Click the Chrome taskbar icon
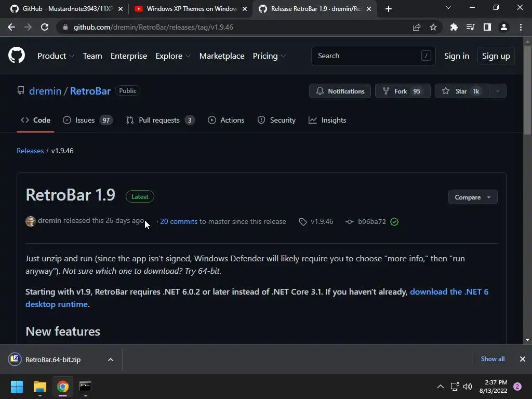Image resolution: width=532 pixels, height=399 pixels. point(63,387)
